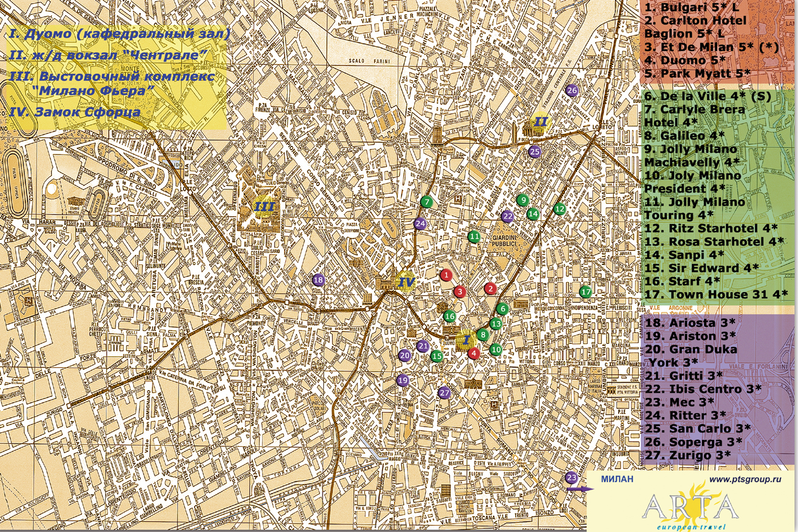Click "IV. Замок Сфорца" in the yellow legend
Image resolution: width=798 pixels, height=532 pixels.
75,112
